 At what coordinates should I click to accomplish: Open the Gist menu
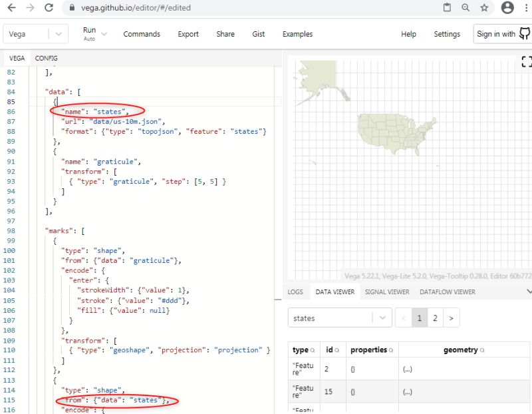(258, 34)
